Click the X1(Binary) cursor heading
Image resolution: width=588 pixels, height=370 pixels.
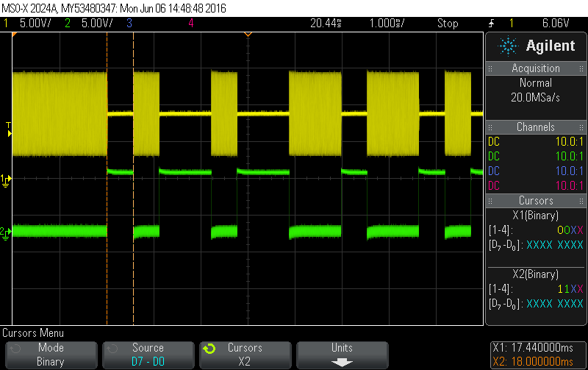tap(536, 216)
